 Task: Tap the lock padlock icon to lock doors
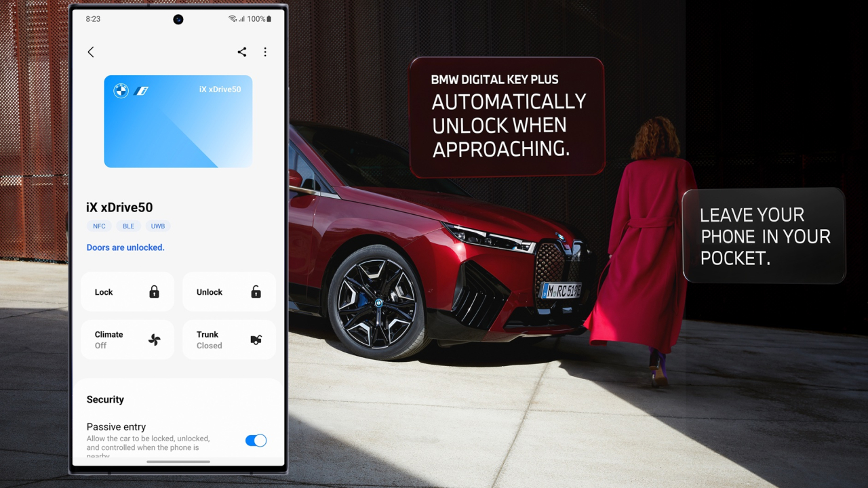click(x=154, y=291)
